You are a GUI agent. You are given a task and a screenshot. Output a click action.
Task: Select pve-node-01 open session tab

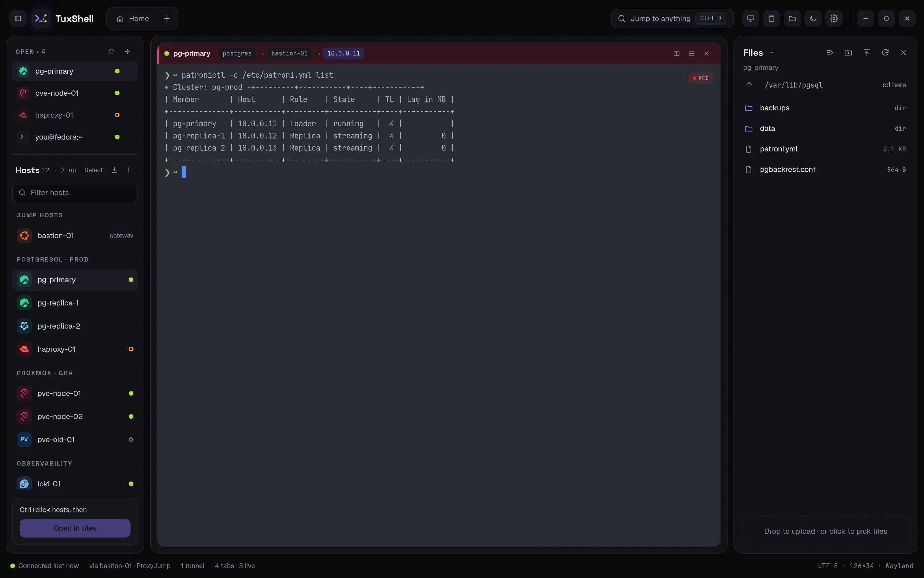coord(75,93)
